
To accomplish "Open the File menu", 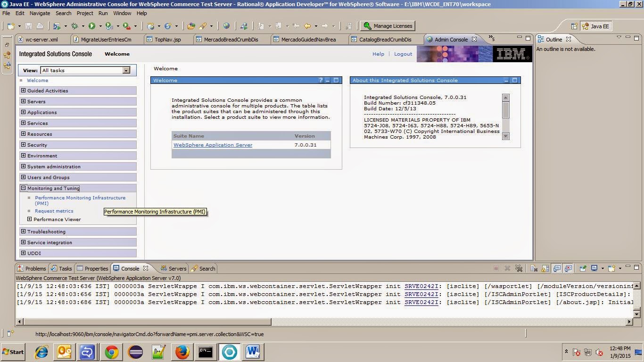I will 6,13.
